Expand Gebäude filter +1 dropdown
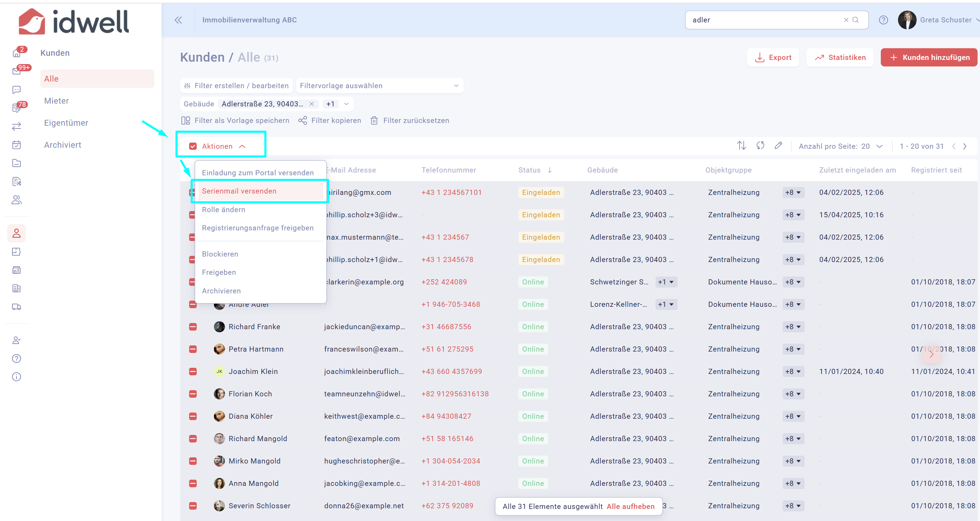The width and height of the screenshot is (980, 521). [x=346, y=104]
